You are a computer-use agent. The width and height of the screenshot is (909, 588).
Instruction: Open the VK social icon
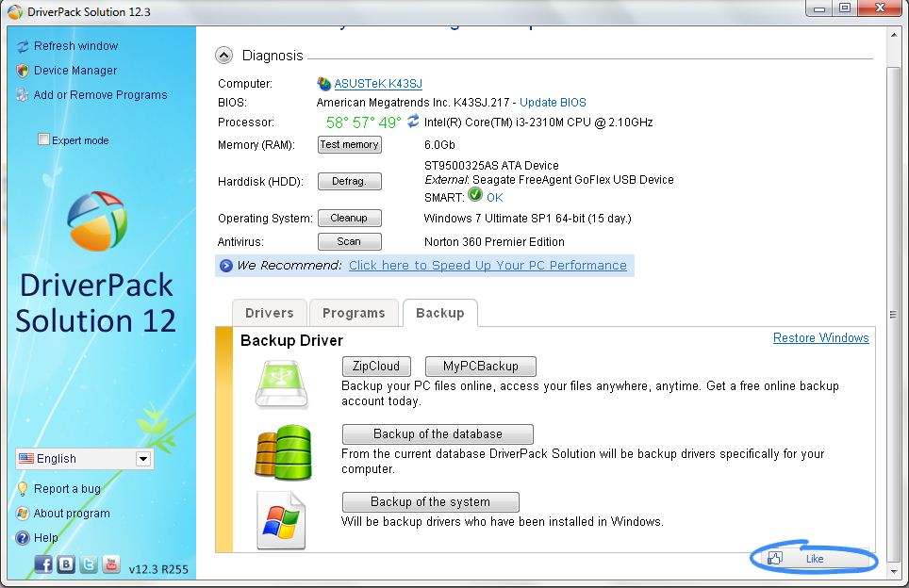(x=66, y=564)
